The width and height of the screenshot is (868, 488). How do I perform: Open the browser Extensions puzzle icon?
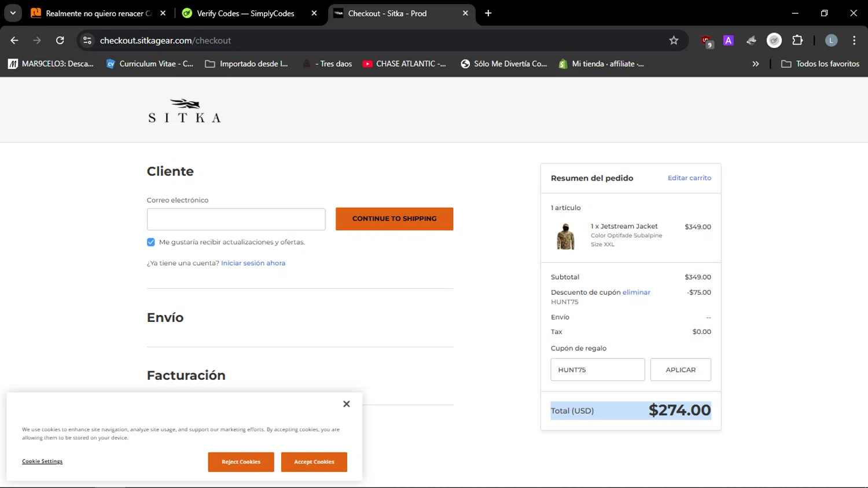point(797,41)
